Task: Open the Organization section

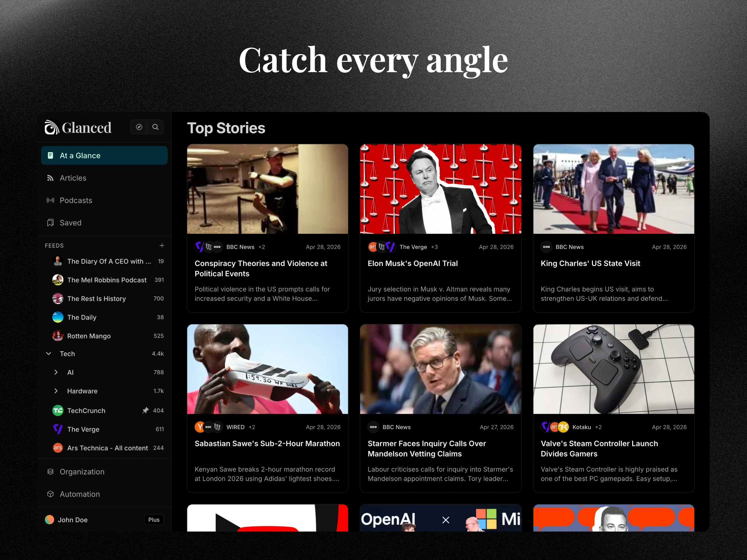Action: tap(104, 472)
